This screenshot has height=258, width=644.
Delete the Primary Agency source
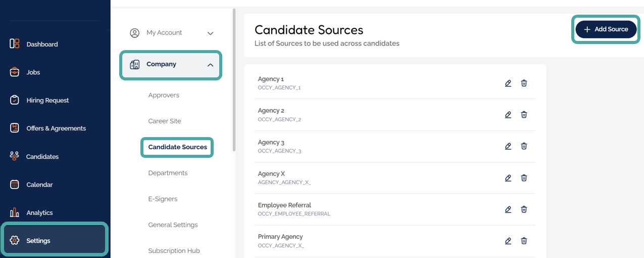point(524,241)
